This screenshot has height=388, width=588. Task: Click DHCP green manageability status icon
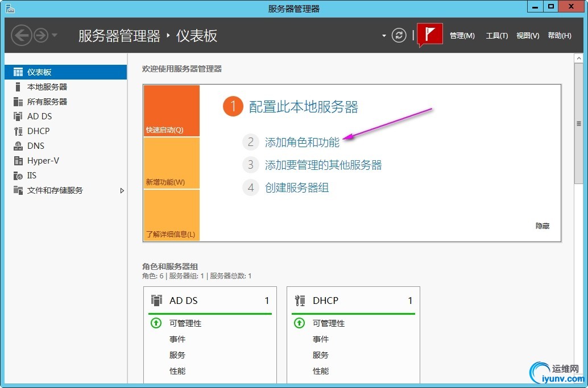(299, 323)
